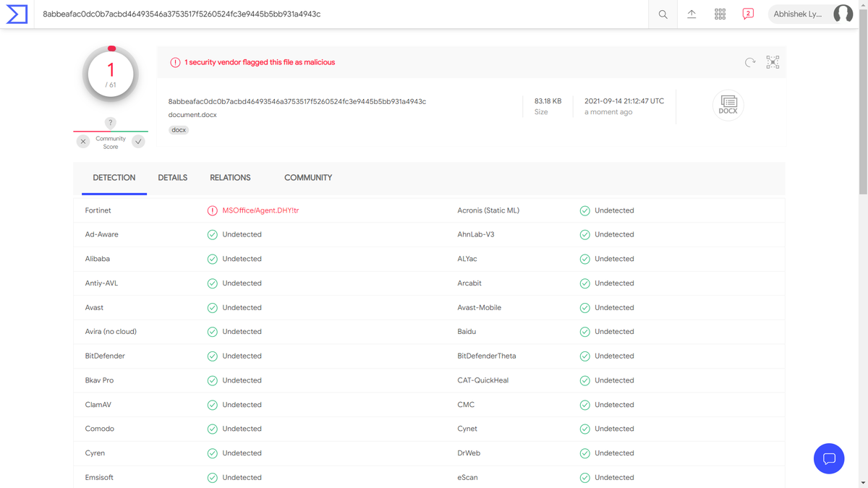The height and width of the screenshot is (488, 868).
Task: Open the apps grid icon
Action: pos(720,14)
